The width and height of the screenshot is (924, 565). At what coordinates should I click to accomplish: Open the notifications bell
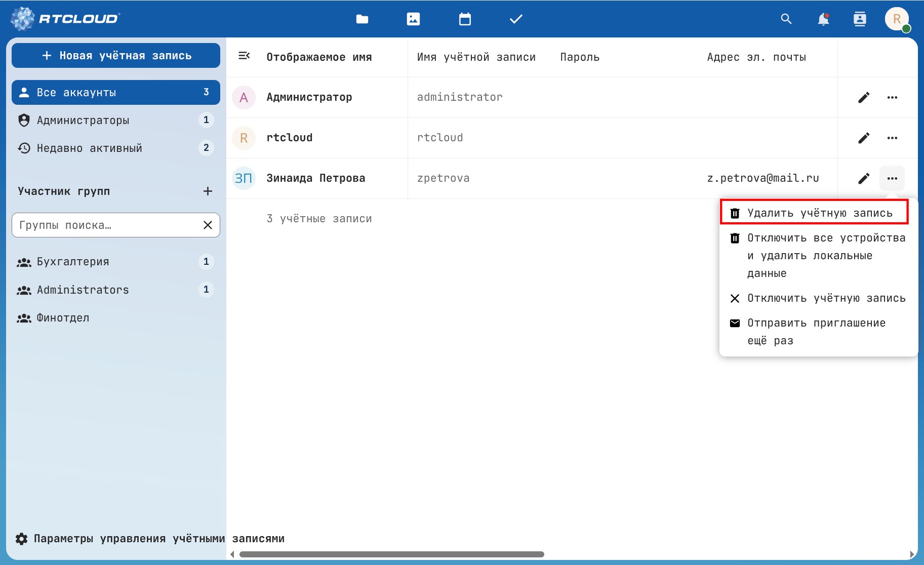tap(823, 19)
